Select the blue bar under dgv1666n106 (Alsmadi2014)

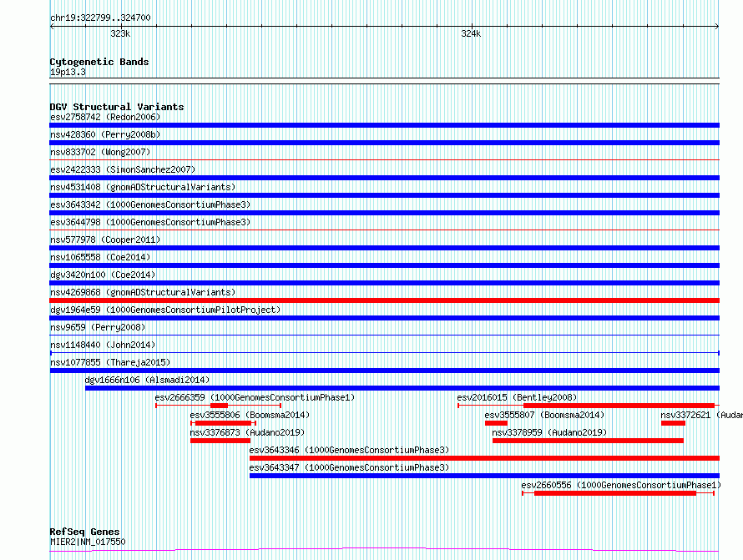tap(402, 388)
